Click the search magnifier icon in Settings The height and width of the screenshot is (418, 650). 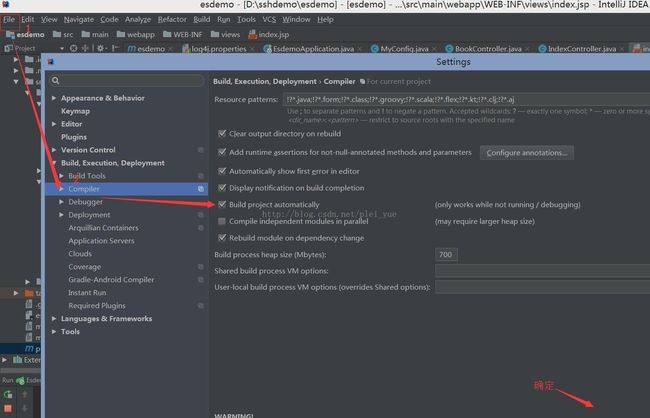(56, 80)
